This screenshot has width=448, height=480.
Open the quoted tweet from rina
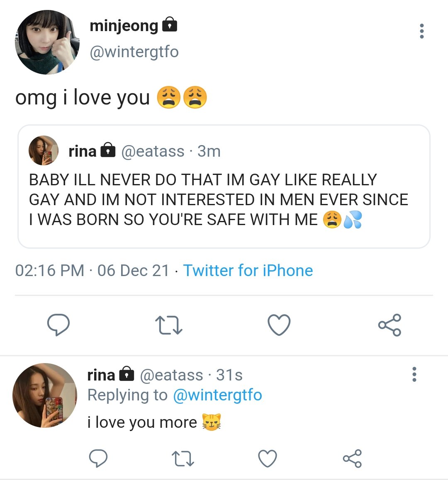click(224, 199)
